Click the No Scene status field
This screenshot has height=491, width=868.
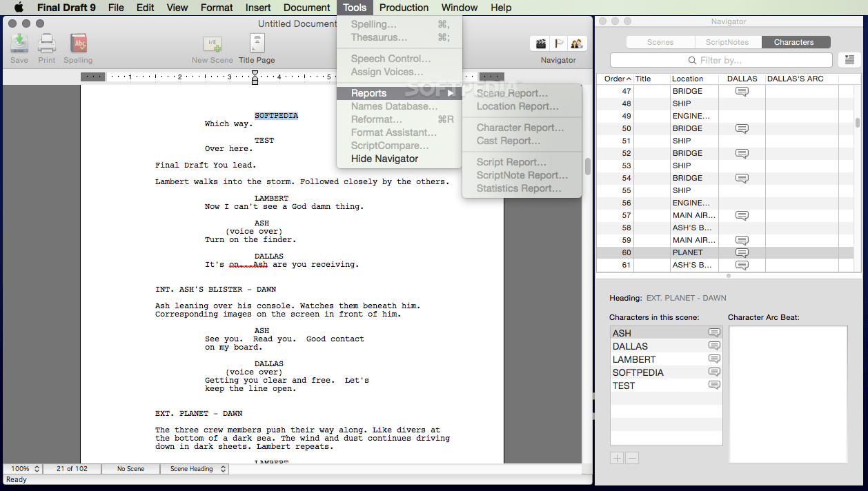[x=130, y=469]
